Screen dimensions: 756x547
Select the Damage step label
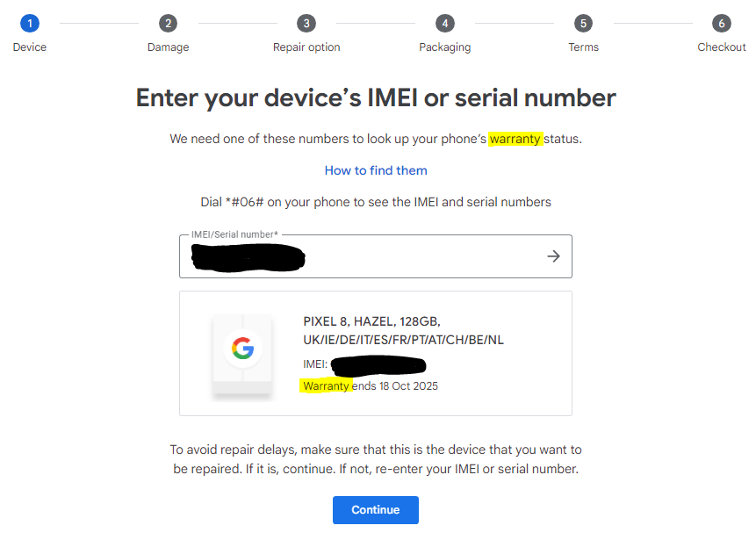168,47
